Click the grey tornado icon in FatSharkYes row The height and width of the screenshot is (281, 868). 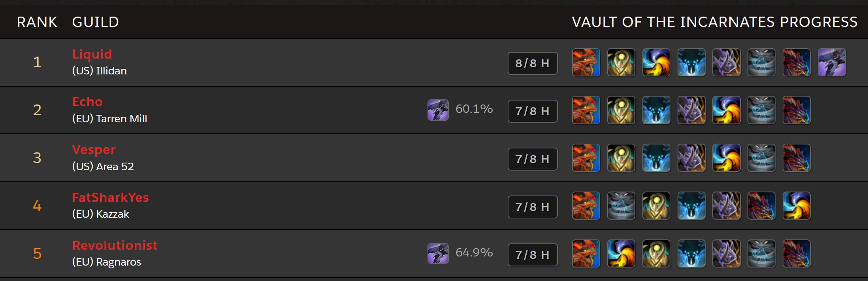(621, 206)
